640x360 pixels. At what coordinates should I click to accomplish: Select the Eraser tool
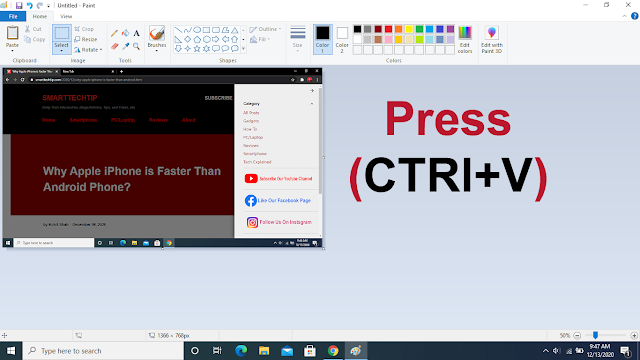(x=114, y=47)
